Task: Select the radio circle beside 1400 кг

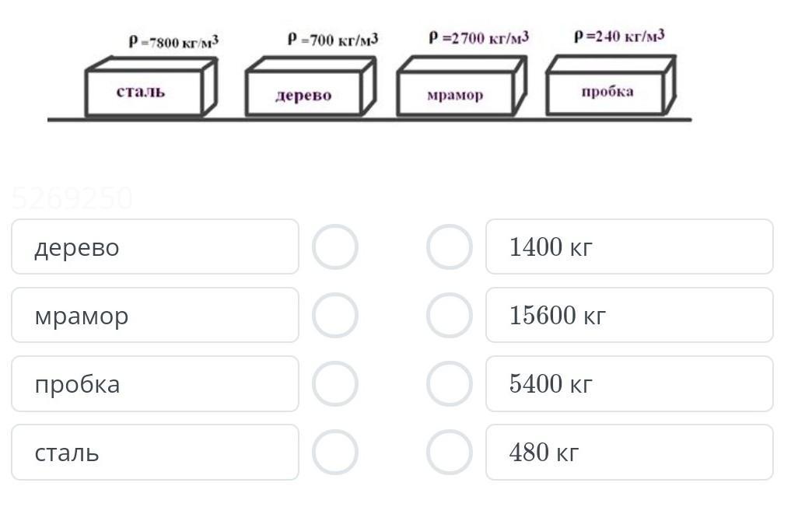Action: (x=450, y=247)
